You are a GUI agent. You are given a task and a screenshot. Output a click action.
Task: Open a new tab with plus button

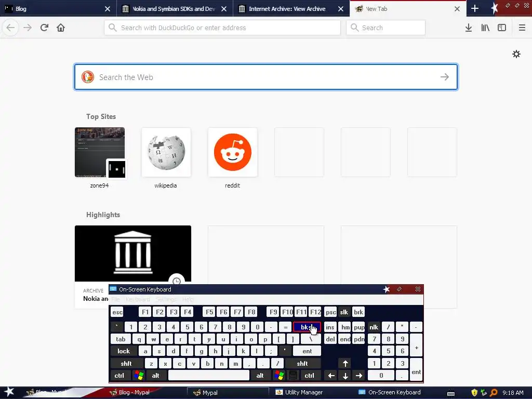(x=475, y=8)
